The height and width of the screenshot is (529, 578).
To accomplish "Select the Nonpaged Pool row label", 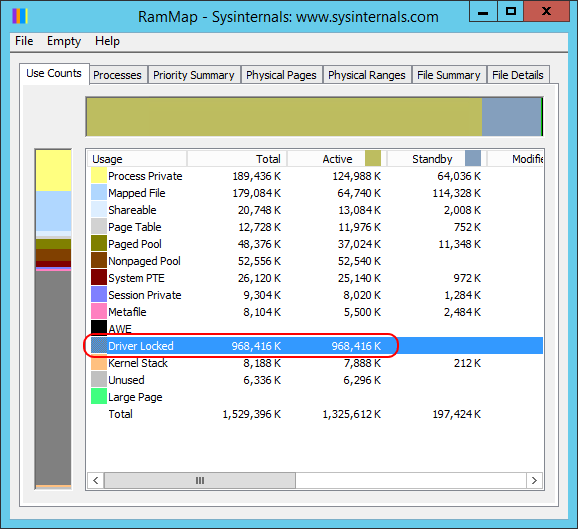I will pyautogui.click(x=144, y=261).
